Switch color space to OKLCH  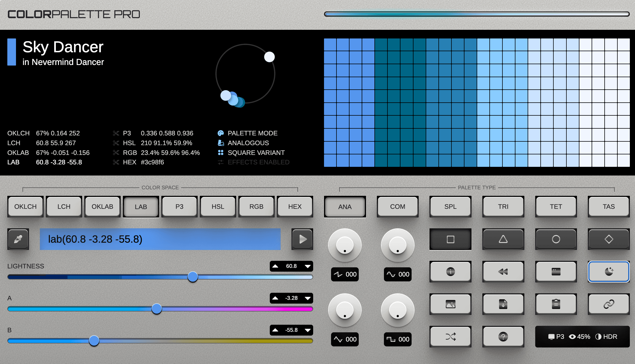[x=25, y=207]
